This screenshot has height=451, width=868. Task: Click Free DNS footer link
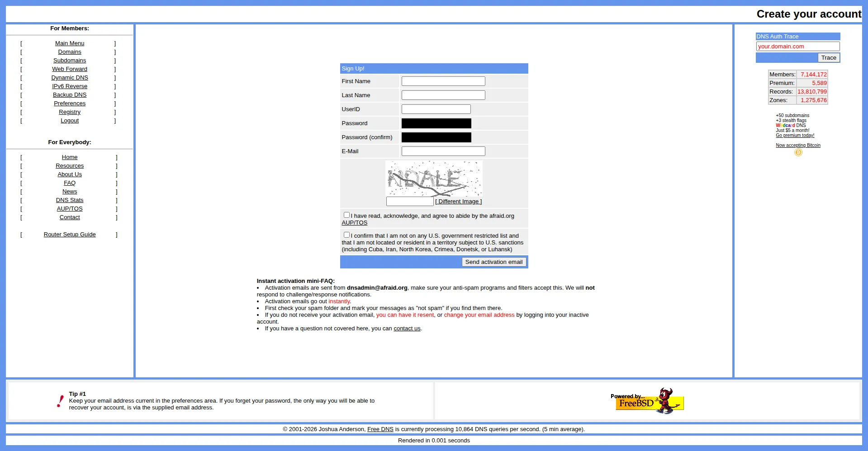(380, 429)
